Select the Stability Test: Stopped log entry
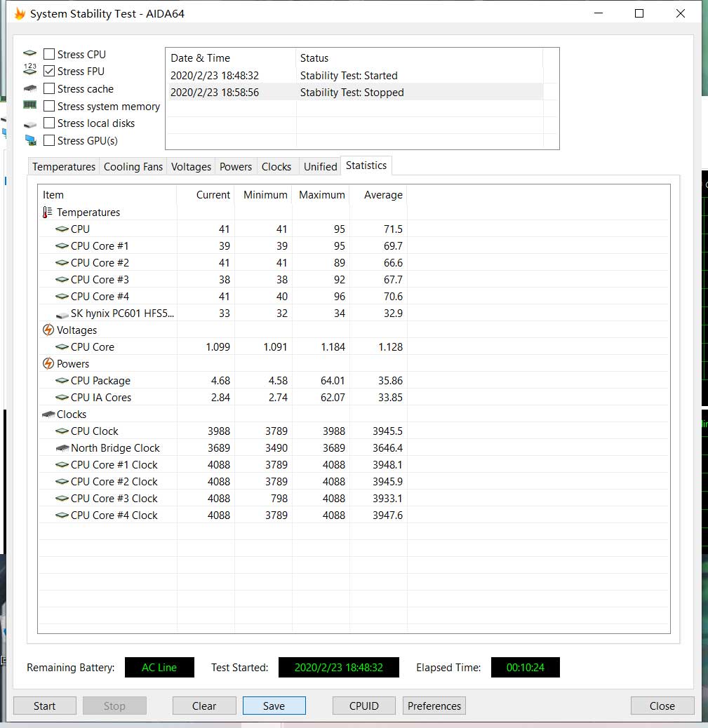The width and height of the screenshot is (708, 728). pyautogui.click(x=354, y=93)
